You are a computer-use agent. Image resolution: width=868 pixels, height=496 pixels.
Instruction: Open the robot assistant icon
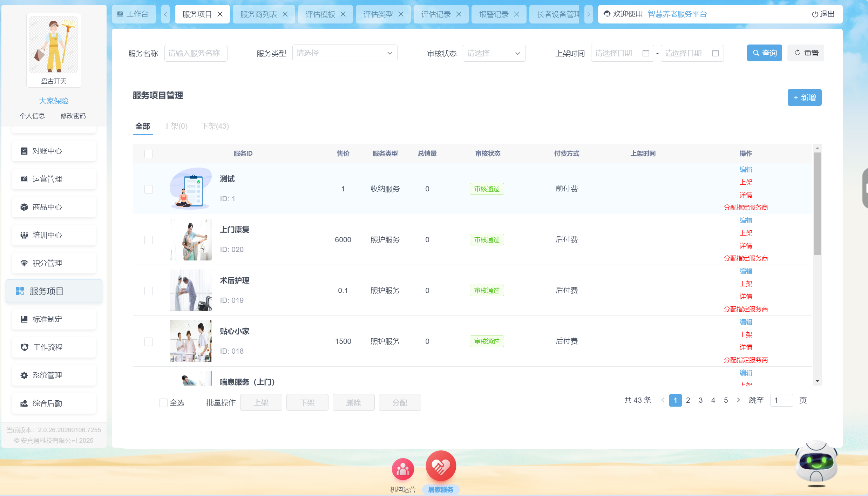(816, 464)
